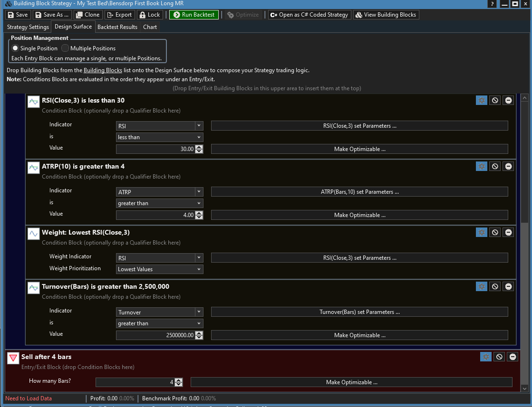
Task: Click the red Sell triangle icon
Action: point(13,359)
